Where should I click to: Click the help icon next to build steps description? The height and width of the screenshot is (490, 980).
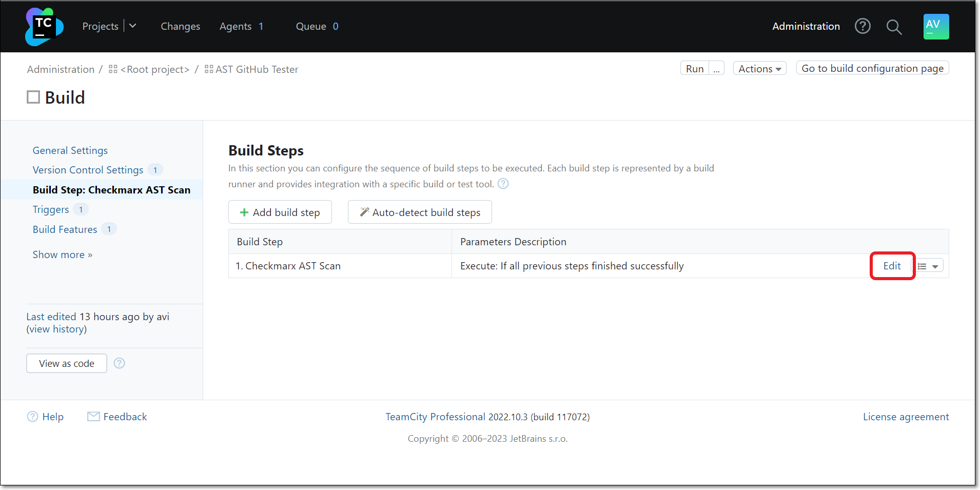coord(503,184)
